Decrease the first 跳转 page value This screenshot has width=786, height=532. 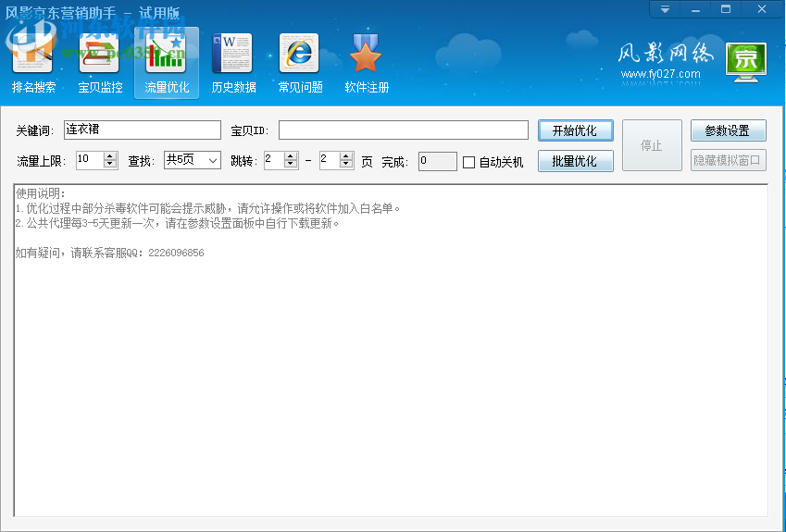tap(291, 165)
